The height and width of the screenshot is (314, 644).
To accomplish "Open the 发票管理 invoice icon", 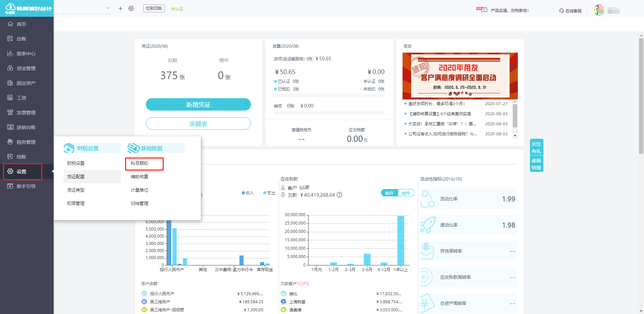I will point(10,112).
